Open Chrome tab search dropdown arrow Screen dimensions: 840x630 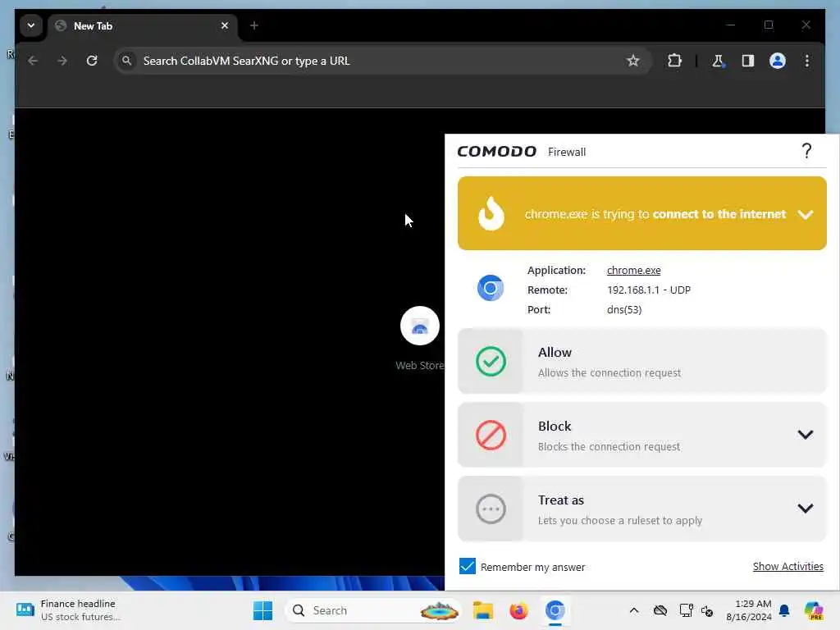pyautogui.click(x=31, y=25)
